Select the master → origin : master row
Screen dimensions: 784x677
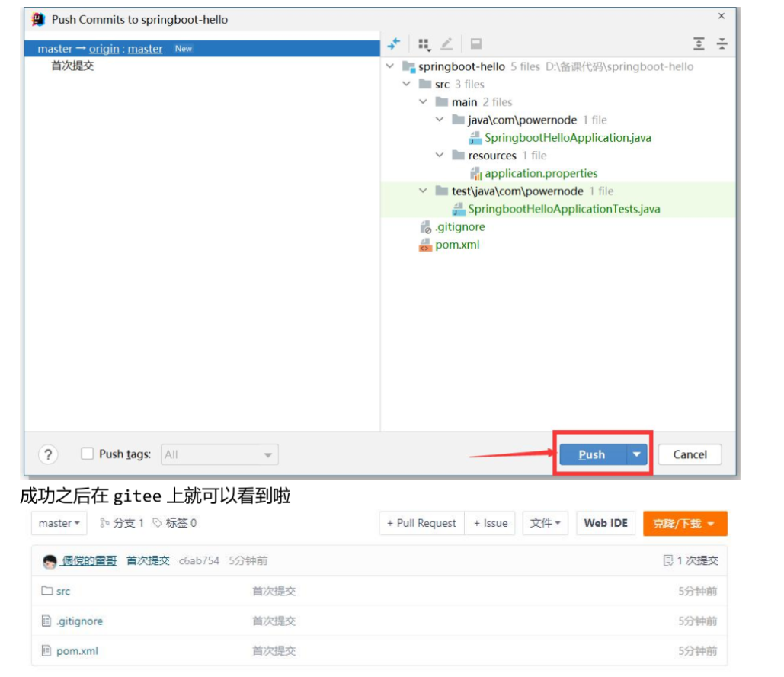point(202,49)
